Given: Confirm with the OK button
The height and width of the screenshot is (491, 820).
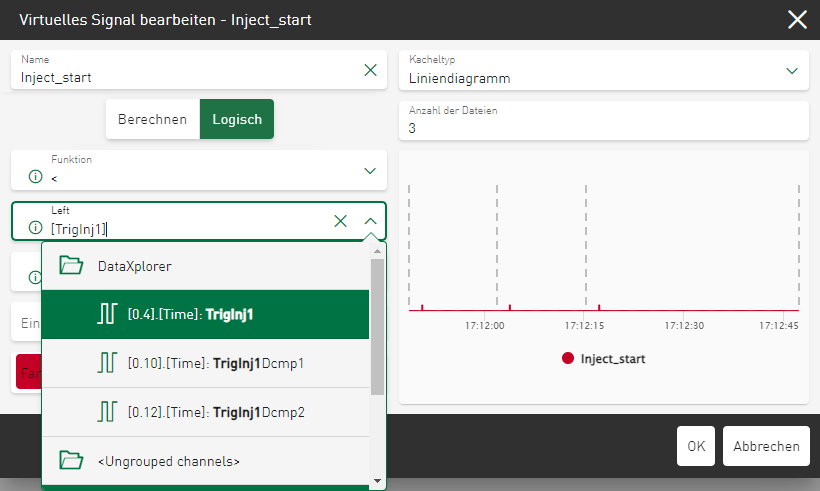Looking at the screenshot, I should tap(696, 446).
